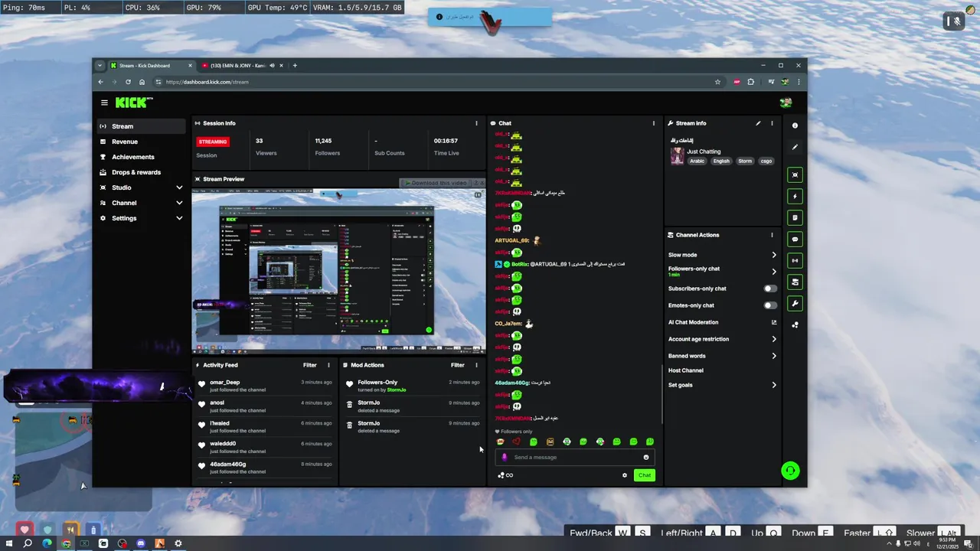
Task: Open chat settings gear icon
Action: click(625, 475)
